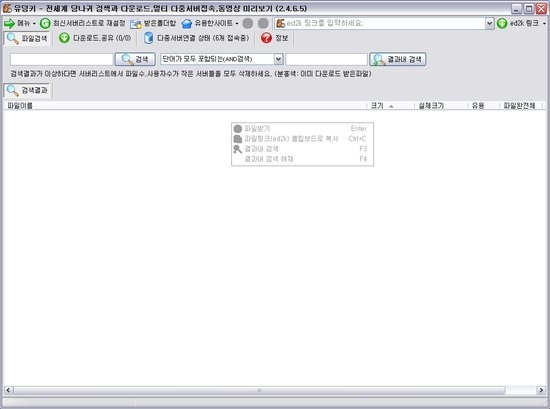Viewport: 550px width, 409px height.
Task: Open the 메뉴 green arrow menu
Action: coord(19,24)
